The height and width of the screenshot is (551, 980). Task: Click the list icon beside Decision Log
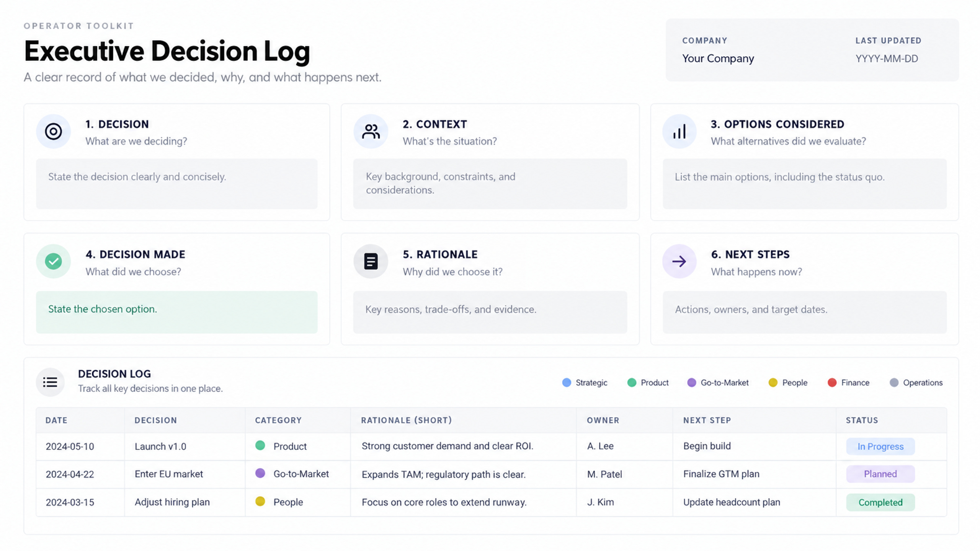[50, 382]
